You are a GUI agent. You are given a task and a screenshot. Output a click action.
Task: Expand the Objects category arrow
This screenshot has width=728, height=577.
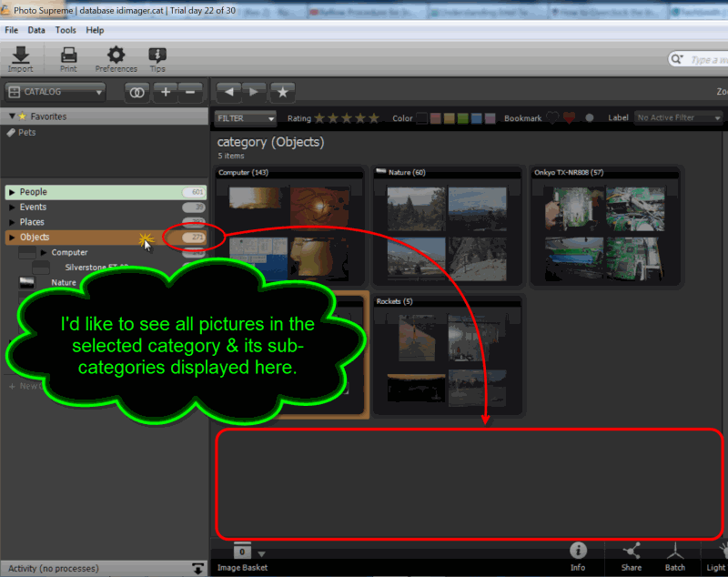coord(12,238)
